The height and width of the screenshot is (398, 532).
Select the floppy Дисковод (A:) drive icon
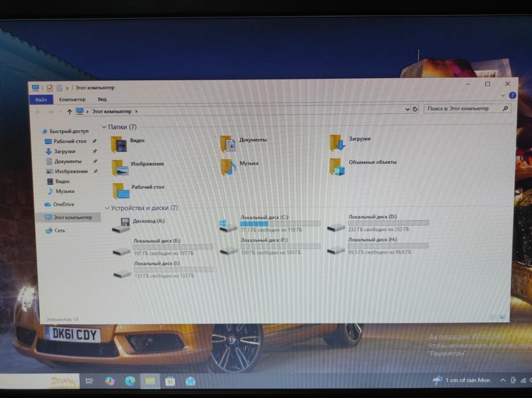tap(121, 226)
